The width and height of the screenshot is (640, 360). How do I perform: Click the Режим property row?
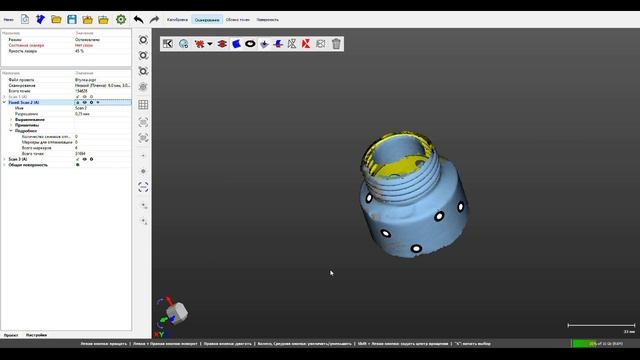point(66,40)
